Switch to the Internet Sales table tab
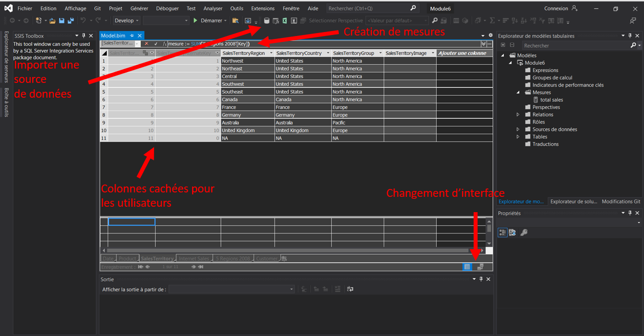644x336 pixels. [194, 259]
